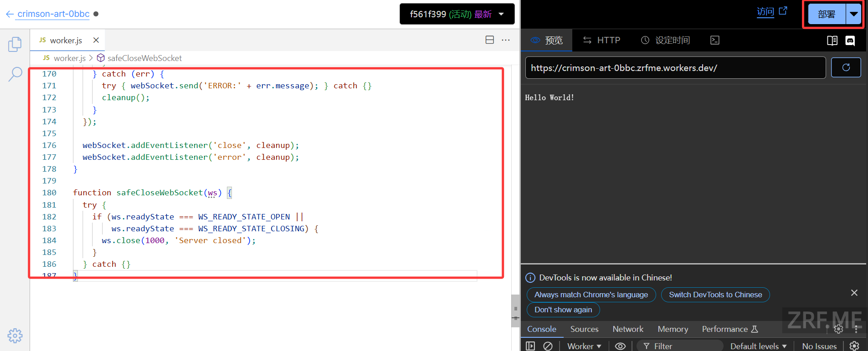The height and width of the screenshot is (351, 868).
Task: Click the editor vertical scrollbar thumb
Action: 515,310
